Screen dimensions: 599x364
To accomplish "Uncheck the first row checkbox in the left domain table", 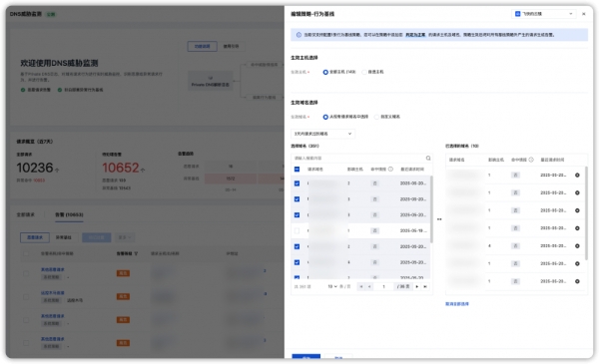I will [x=297, y=183].
